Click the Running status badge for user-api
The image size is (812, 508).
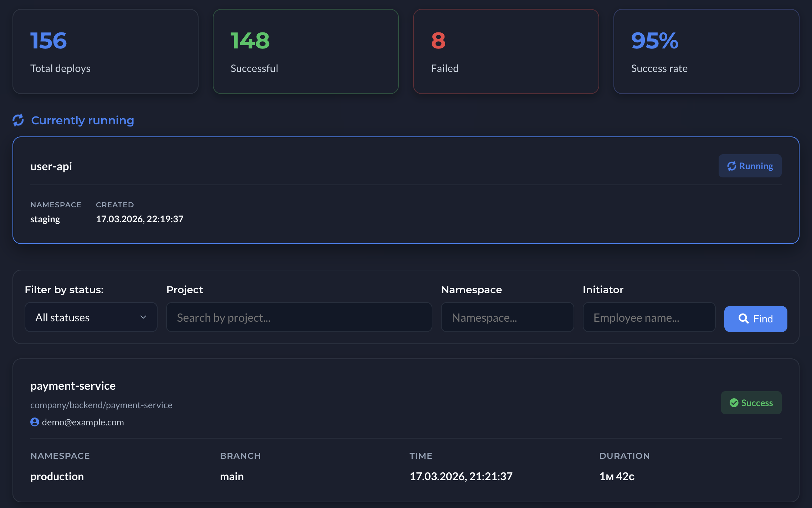coord(750,166)
